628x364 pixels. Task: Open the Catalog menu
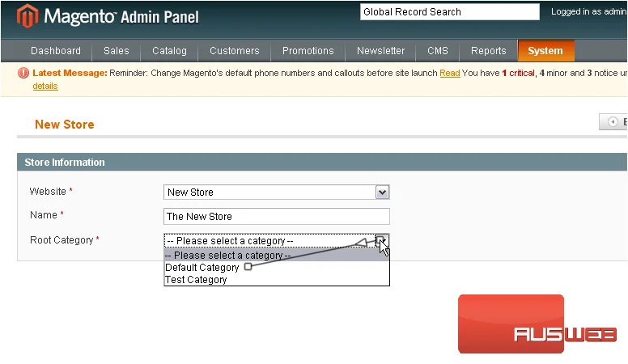(169, 51)
